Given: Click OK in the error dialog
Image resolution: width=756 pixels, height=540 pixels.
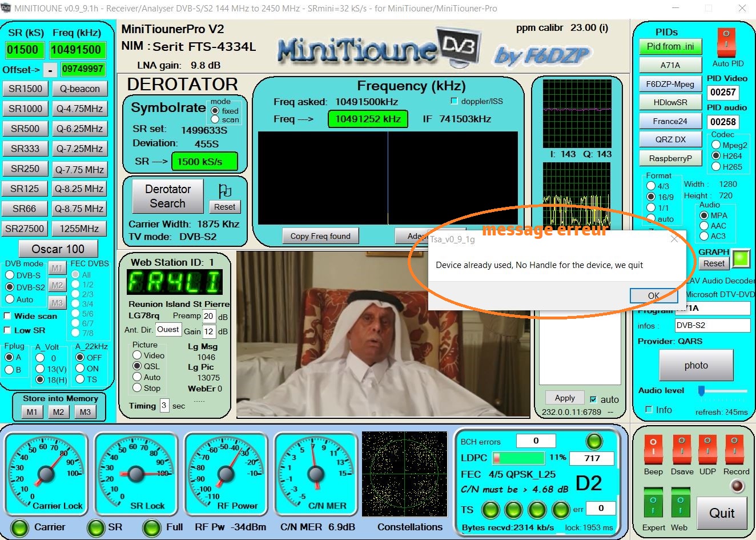Looking at the screenshot, I should point(654,295).
